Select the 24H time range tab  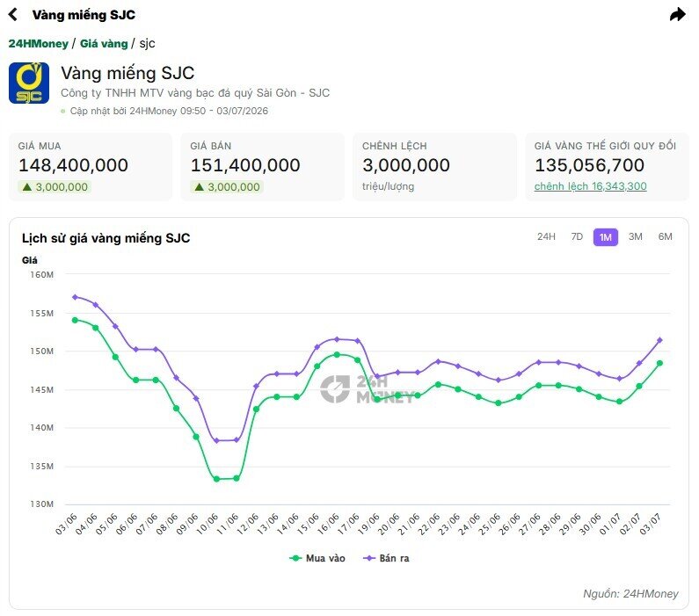coord(546,236)
